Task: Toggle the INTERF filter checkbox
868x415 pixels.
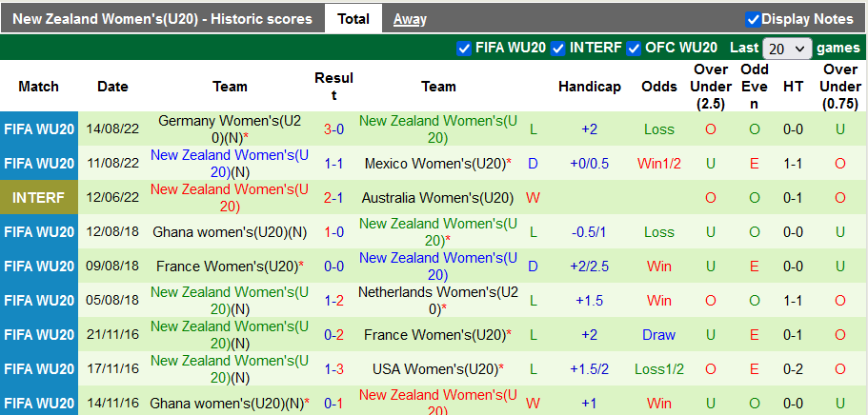Action: pyautogui.click(x=557, y=48)
